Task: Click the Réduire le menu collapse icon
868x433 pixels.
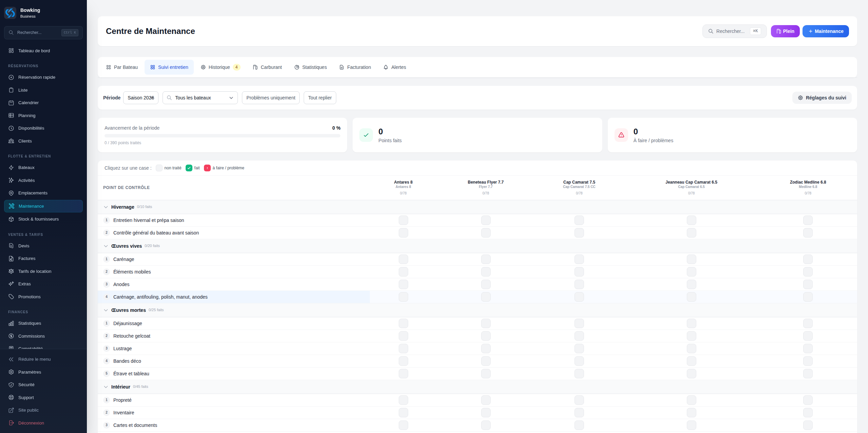Action: coord(11,359)
